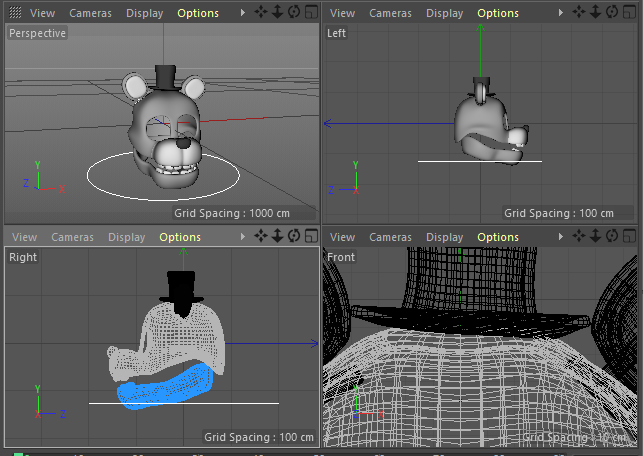
Task: Click move camera icon in Perspective viewport
Action: tap(260, 12)
